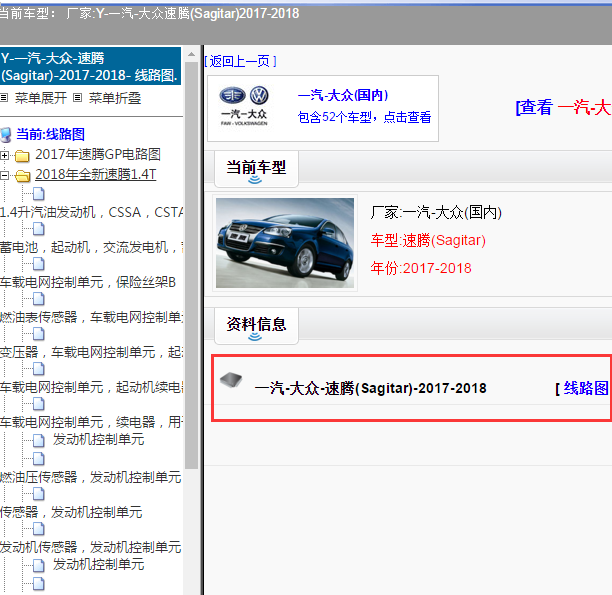This screenshot has height=595, width=612.
Task: Open 车载电网控制单元，续电器 document
Action: pos(91,422)
